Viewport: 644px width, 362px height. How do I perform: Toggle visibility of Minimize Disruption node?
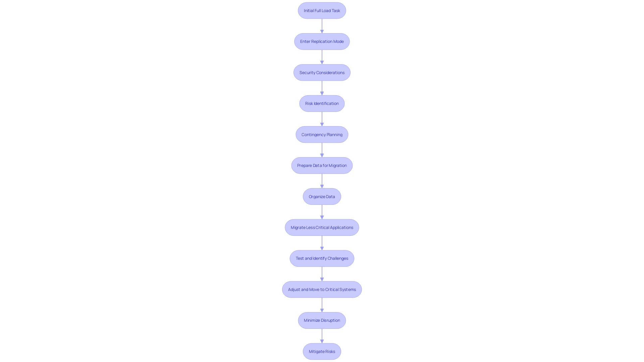point(322,320)
